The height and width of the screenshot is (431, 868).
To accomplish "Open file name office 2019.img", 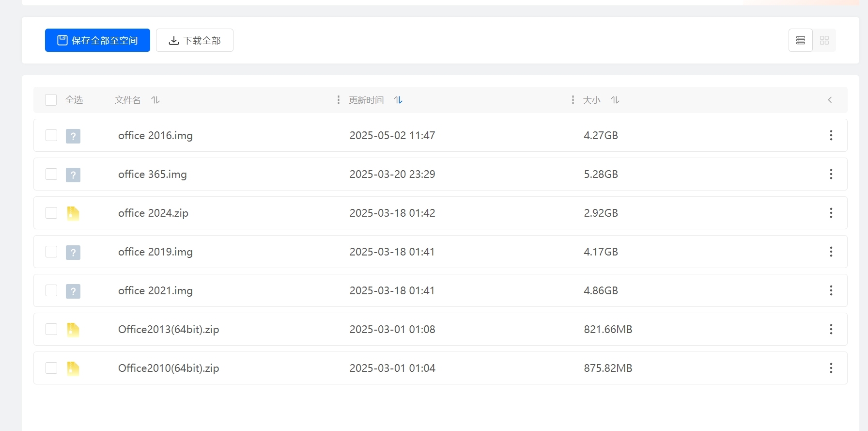I will tap(155, 252).
